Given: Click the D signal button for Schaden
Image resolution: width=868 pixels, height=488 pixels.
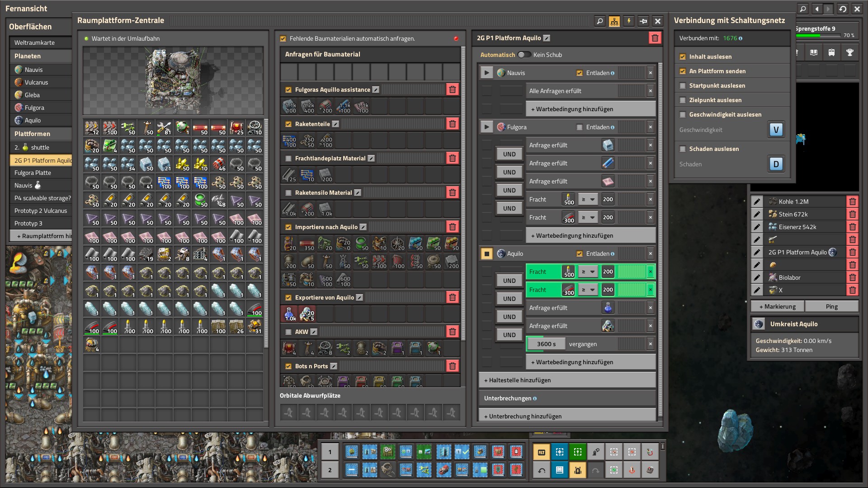Looking at the screenshot, I should point(776,164).
